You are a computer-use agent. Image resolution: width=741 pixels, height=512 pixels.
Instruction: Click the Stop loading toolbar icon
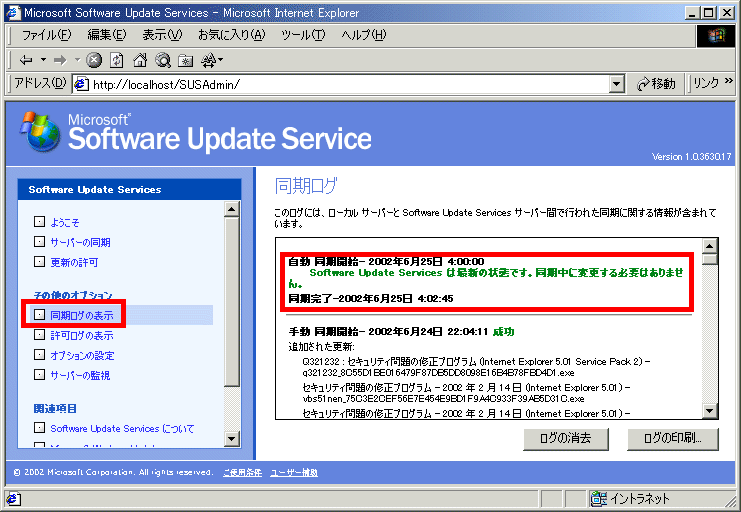[x=94, y=60]
